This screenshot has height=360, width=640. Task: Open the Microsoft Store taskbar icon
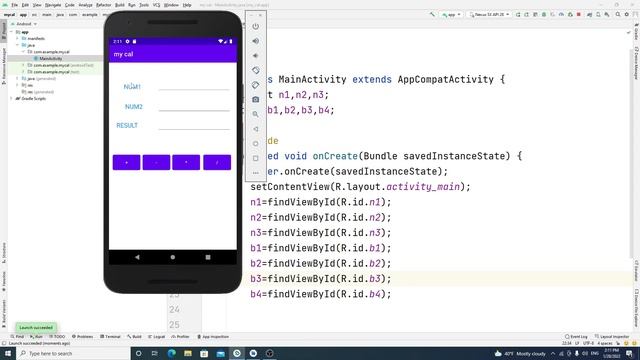pos(204,353)
